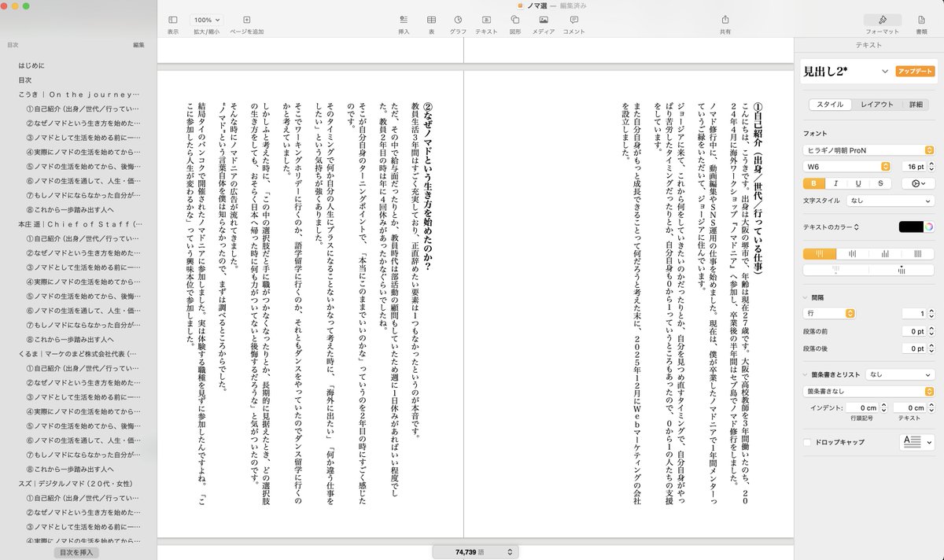Click the increase indent button
This screenshot has width=944, height=560.
(x=902, y=270)
